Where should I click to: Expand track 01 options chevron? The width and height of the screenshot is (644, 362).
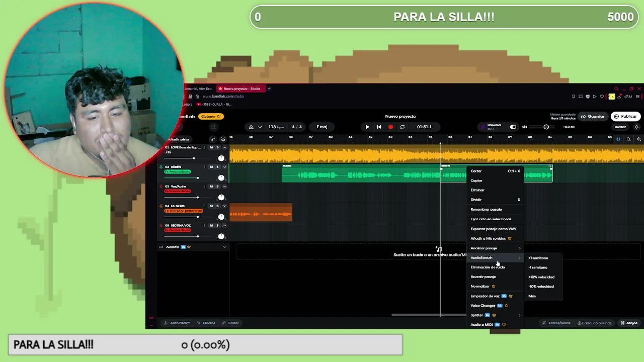tap(224, 147)
